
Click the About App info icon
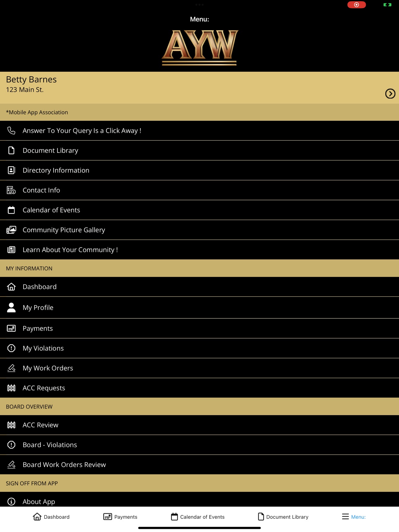pyautogui.click(x=11, y=501)
